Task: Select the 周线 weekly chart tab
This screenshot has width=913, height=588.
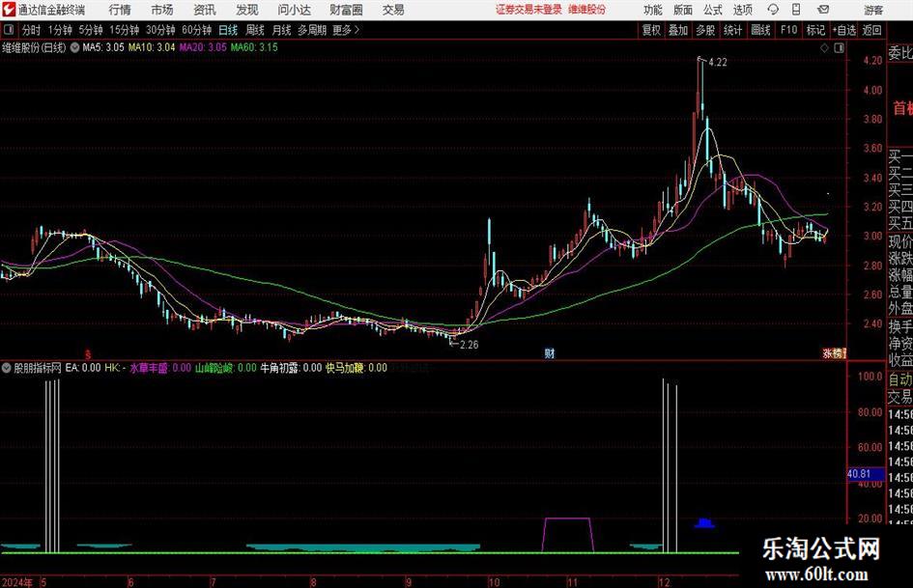Action: pyautogui.click(x=254, y=30)
